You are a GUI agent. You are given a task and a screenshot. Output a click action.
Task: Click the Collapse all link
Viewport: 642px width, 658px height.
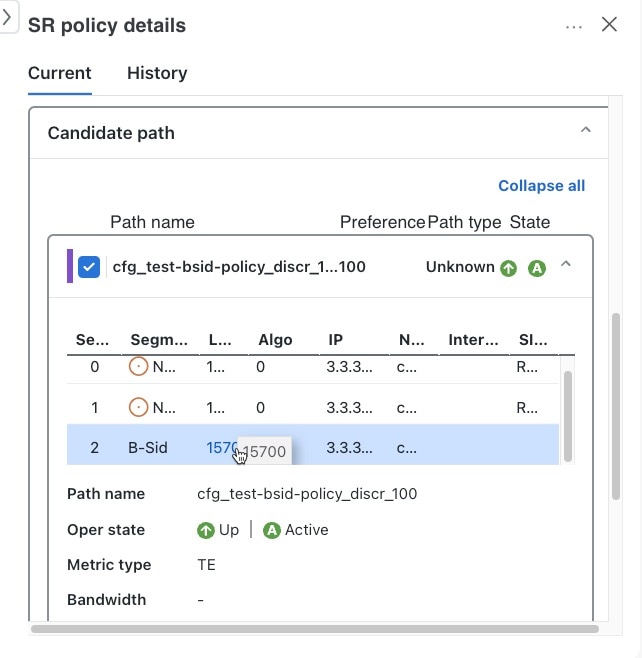[x=541, y=186]
